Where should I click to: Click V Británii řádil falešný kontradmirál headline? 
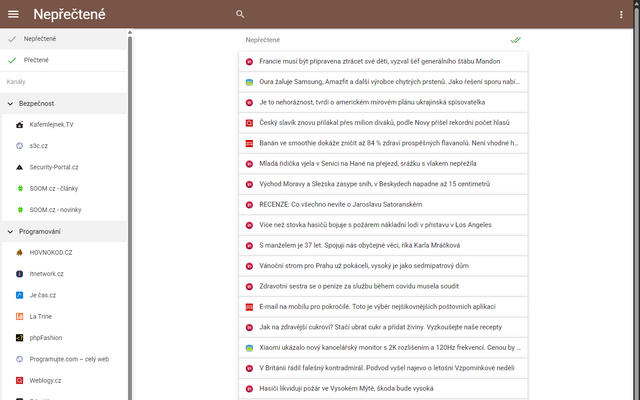coord(387,368)
